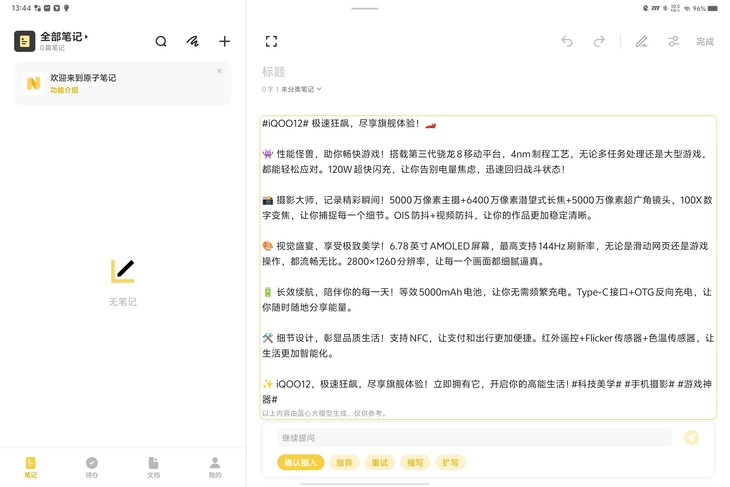Expand the text with 扩写

pyautogui.click(x=450, y=462)
